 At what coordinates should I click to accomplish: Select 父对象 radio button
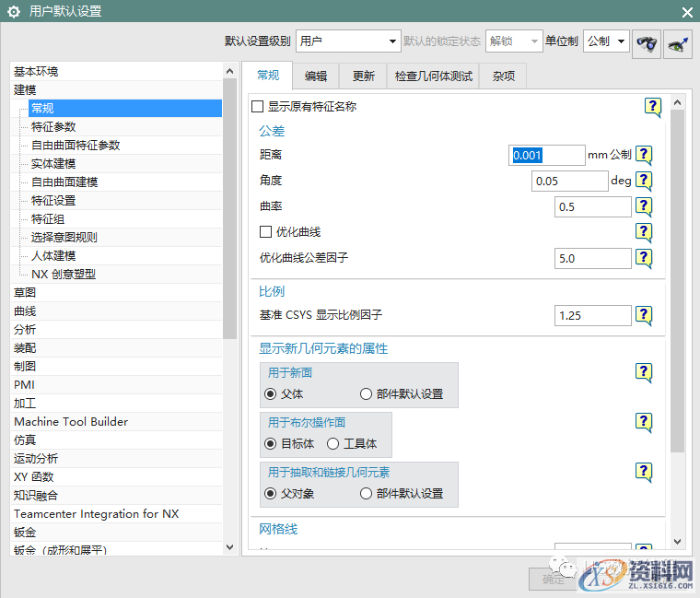tap(270, 494)
